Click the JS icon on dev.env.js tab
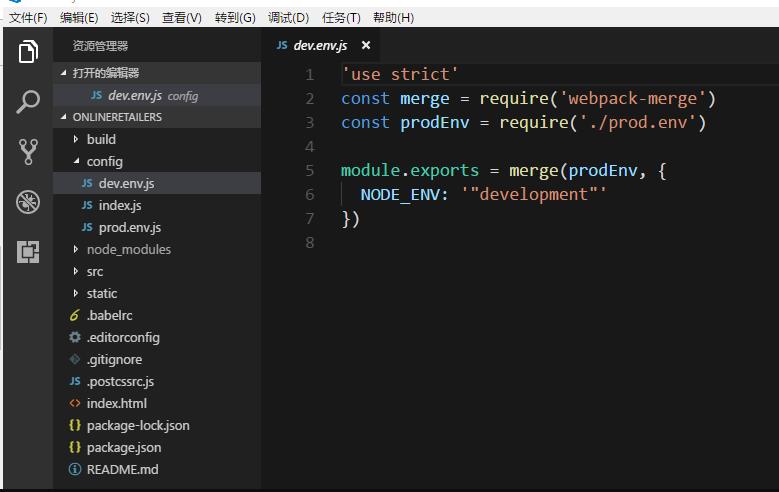Image resolution: width=779 pixels, height=492 pixels. pos(282,45)
